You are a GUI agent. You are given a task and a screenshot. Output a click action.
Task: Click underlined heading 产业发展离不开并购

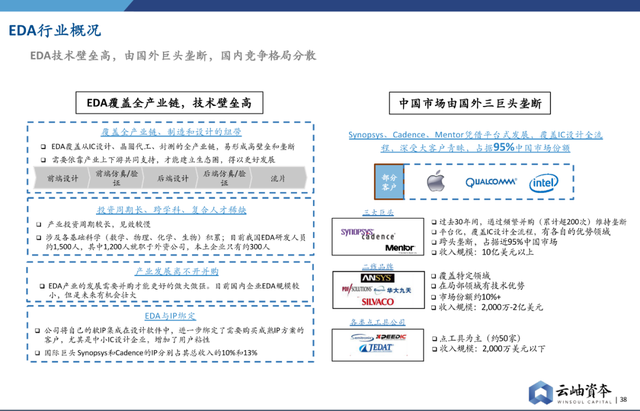point(176,271)
